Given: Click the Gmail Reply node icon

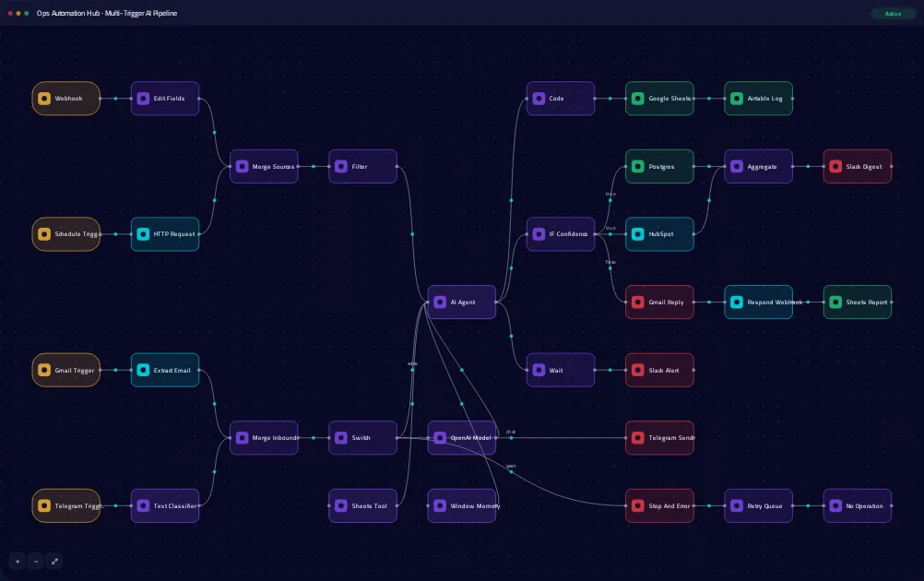Looking at the screenshot, I should (x=638, y=302).
